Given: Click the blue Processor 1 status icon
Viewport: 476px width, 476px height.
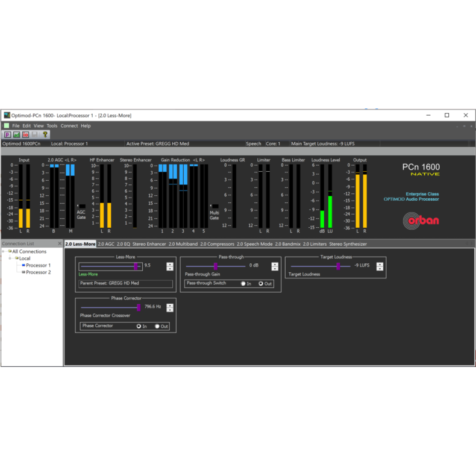Looking at the screenshot, I should [x=23, y=265].
